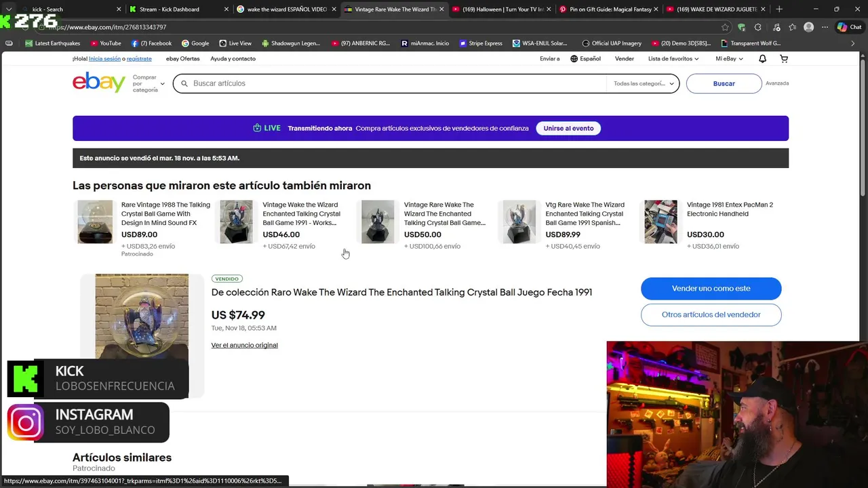Open the Copilot Chat button
868x488 pixels.
pos(851,27)
